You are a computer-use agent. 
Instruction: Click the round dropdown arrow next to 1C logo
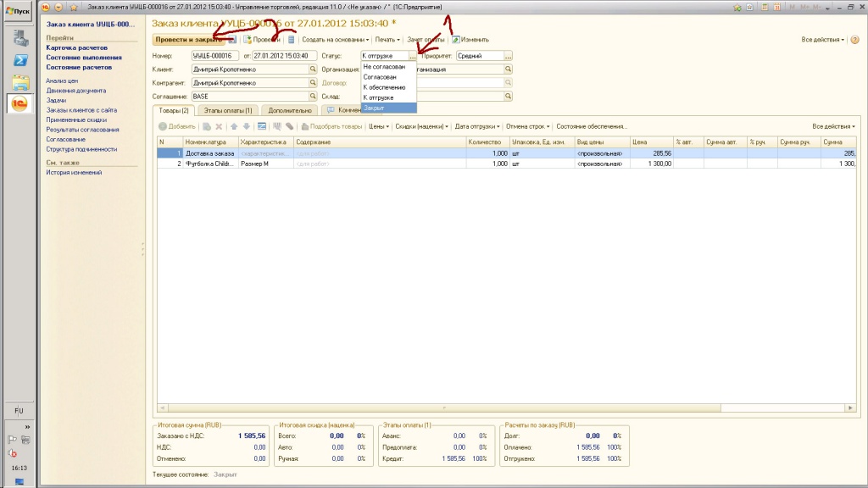point(58,7)
